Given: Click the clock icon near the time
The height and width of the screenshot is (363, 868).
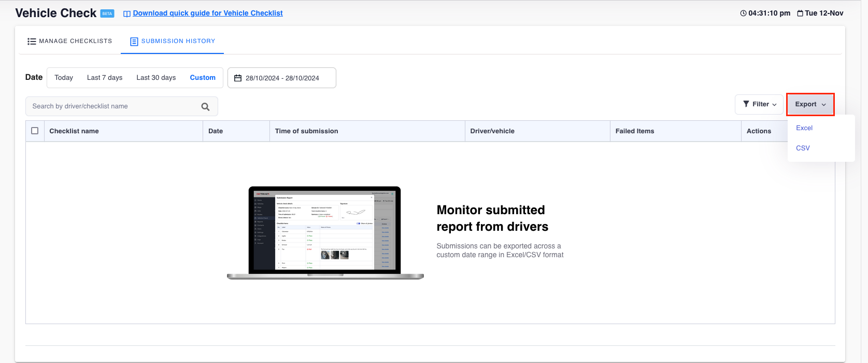Looking at the screenshot, I should 743,13.
